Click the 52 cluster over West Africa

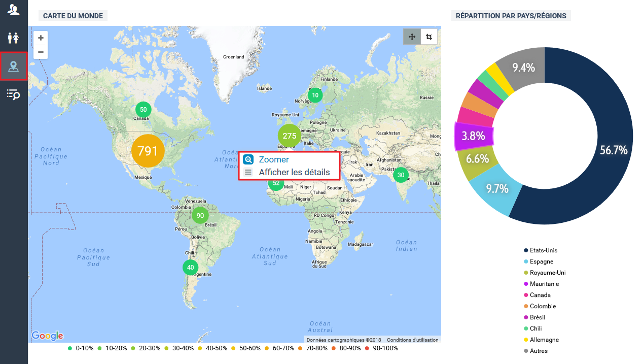pos(276,183)
